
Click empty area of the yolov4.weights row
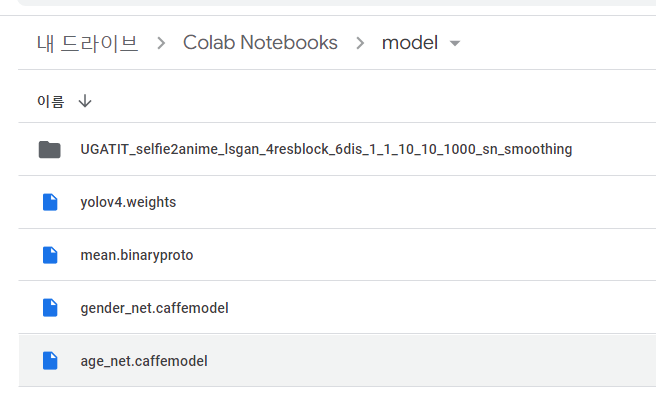pos(414,202)
